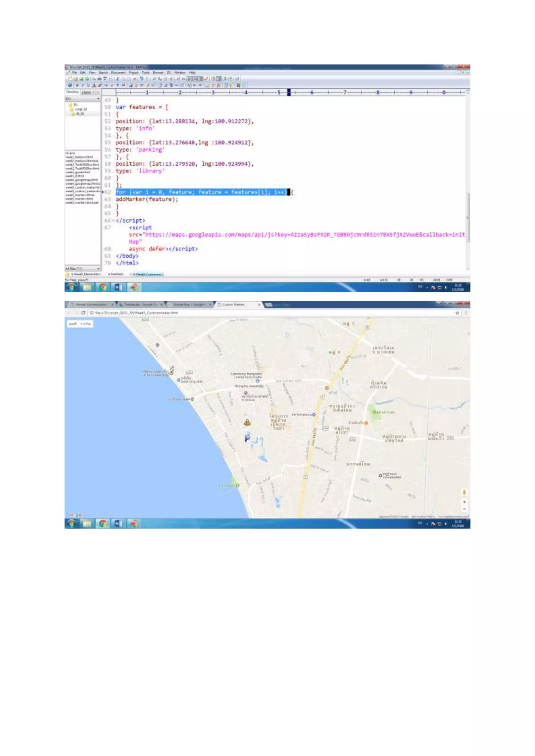Click the New file icon in EditPlus toolbar
535x756 pixels.
[70, 78]
